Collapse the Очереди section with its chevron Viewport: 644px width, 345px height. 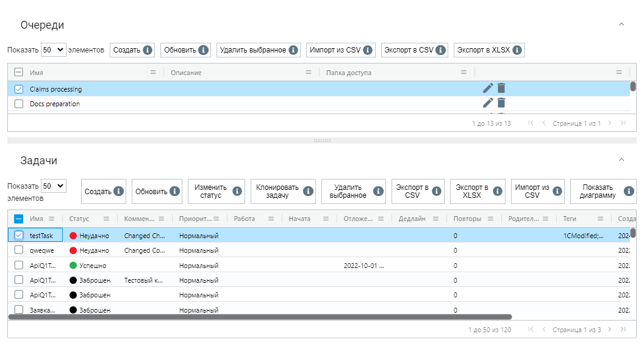coord(621,24)
